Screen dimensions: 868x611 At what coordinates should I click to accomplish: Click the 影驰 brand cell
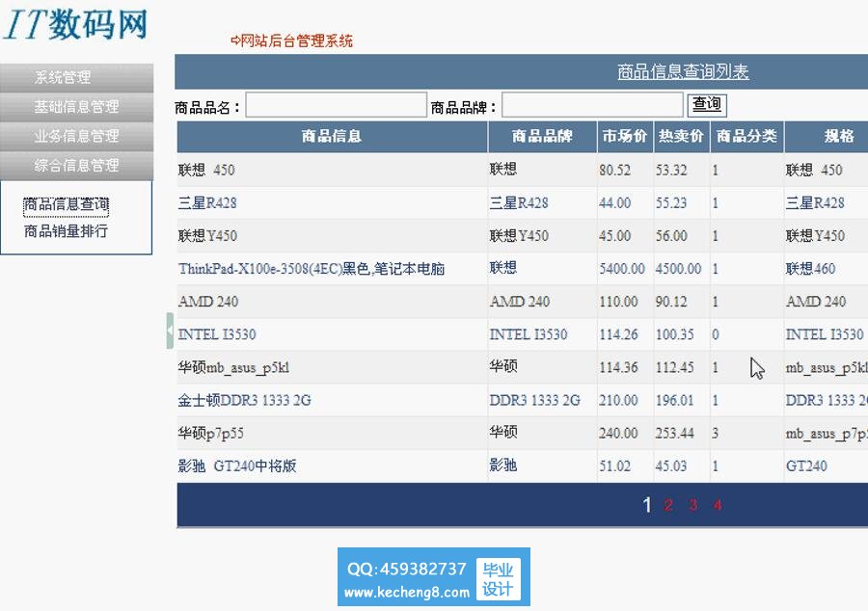[x=503, y=465]
